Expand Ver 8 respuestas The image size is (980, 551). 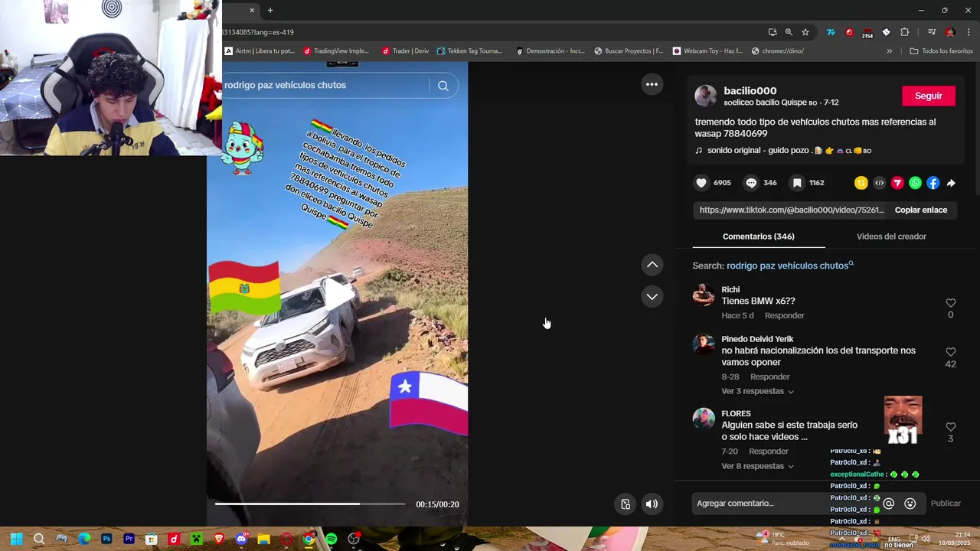point(757,466)
